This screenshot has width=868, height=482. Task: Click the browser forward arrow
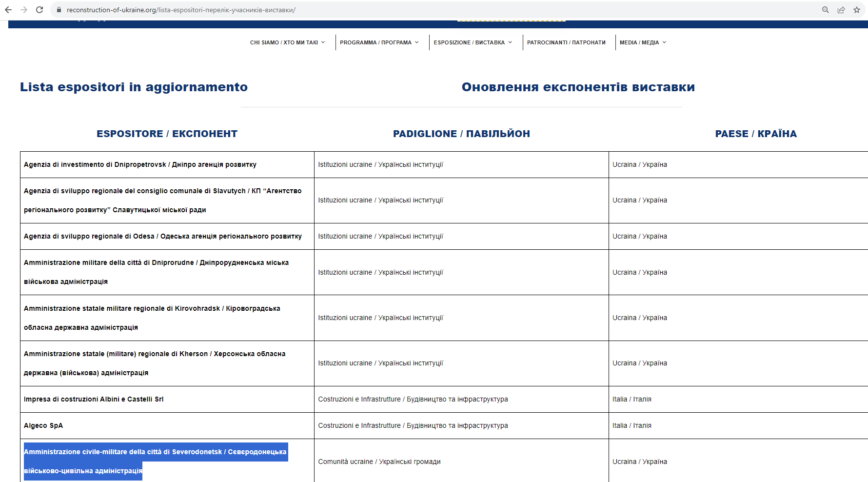pyautogui.click(x=24, y=10)
